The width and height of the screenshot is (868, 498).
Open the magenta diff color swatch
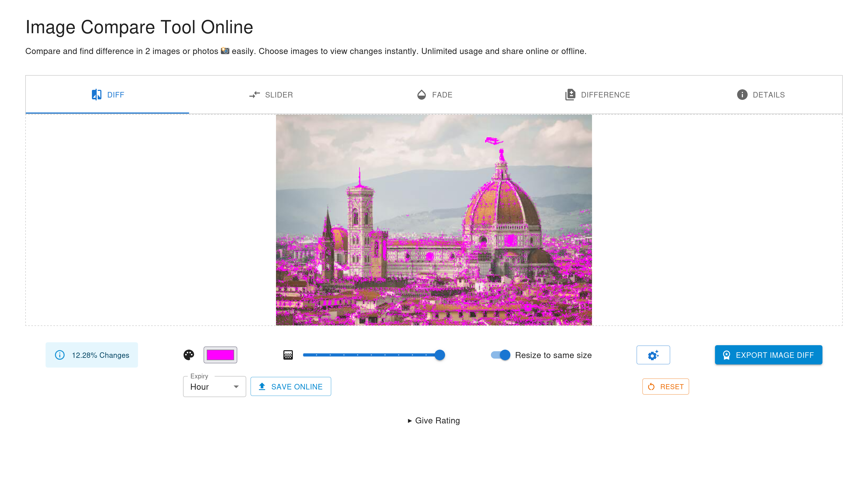(220, 355)
